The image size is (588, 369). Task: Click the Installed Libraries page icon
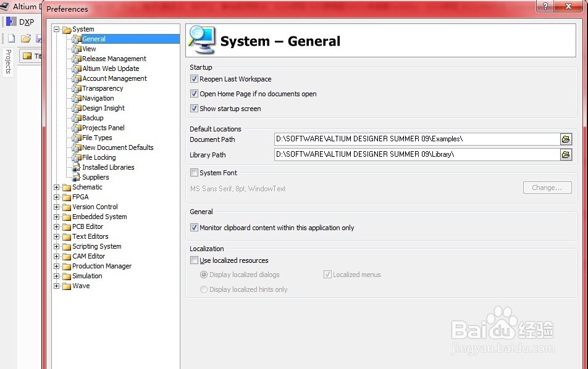pos(77,167)
